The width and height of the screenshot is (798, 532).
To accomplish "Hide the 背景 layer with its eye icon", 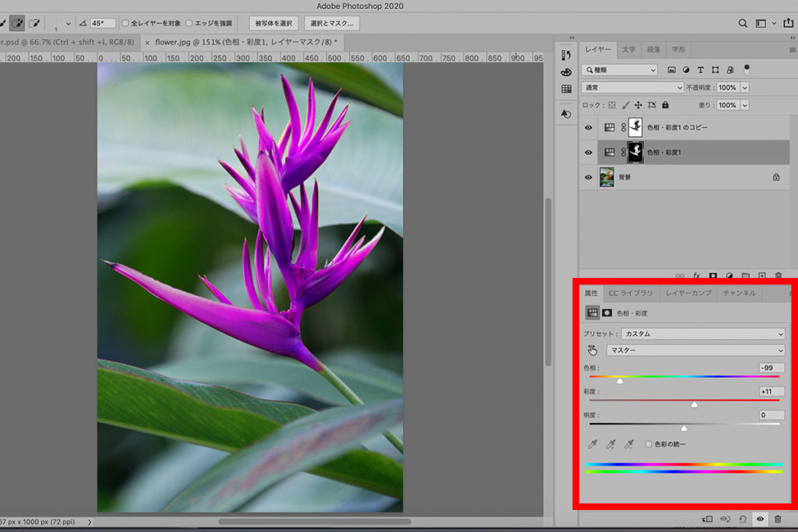I will point(588,177).
